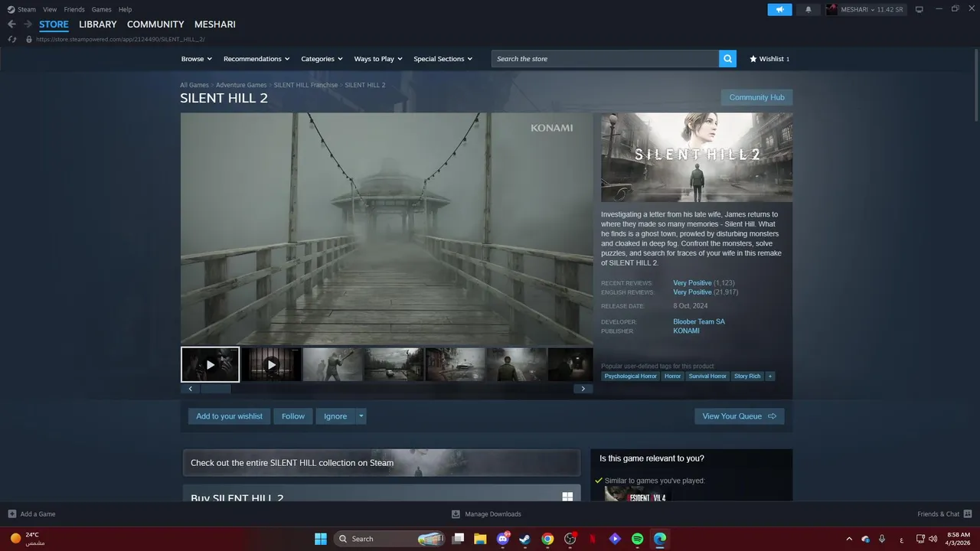
Task: Click the Steam taskbar icon
Action: pos(524,539)
